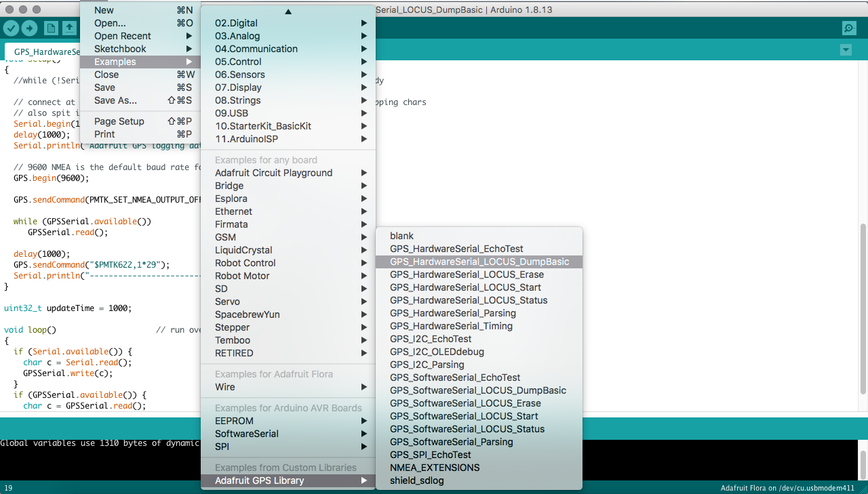Open the Stepper examples submenu
This screenshot has width=868, height=494.
pyautogui.click(x=288, y=327)
